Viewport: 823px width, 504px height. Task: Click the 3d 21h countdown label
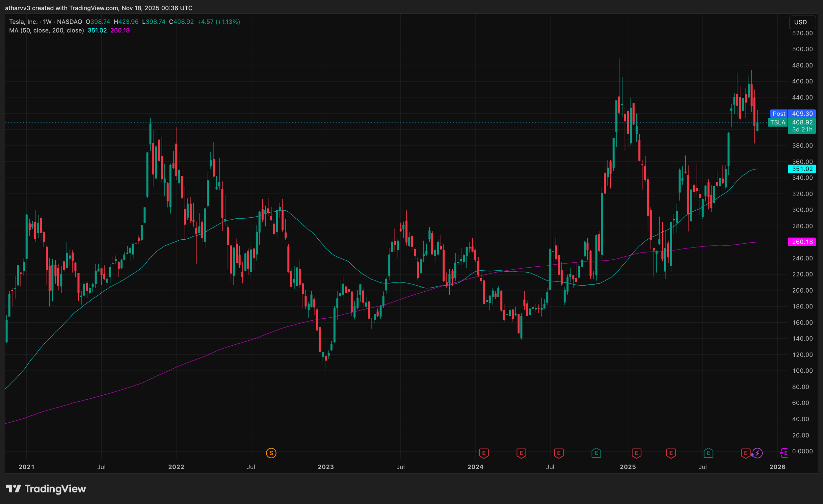(802, 130)
